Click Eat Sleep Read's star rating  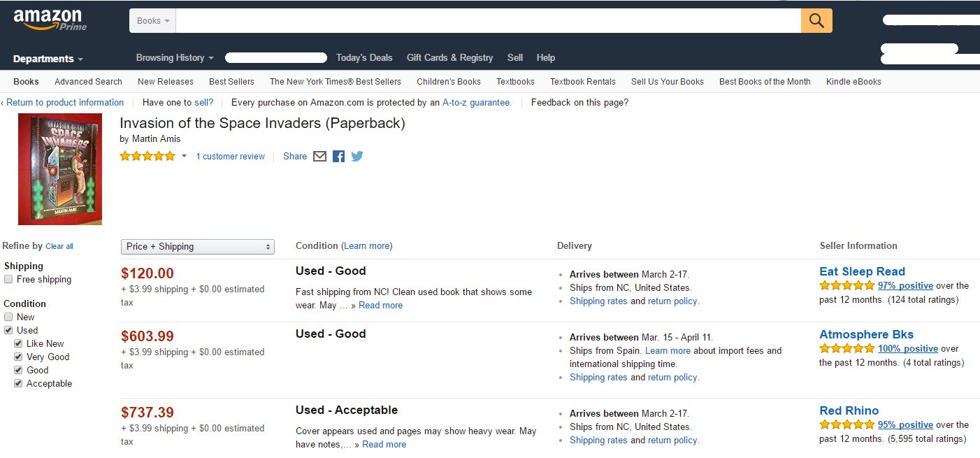coord(846,285)
